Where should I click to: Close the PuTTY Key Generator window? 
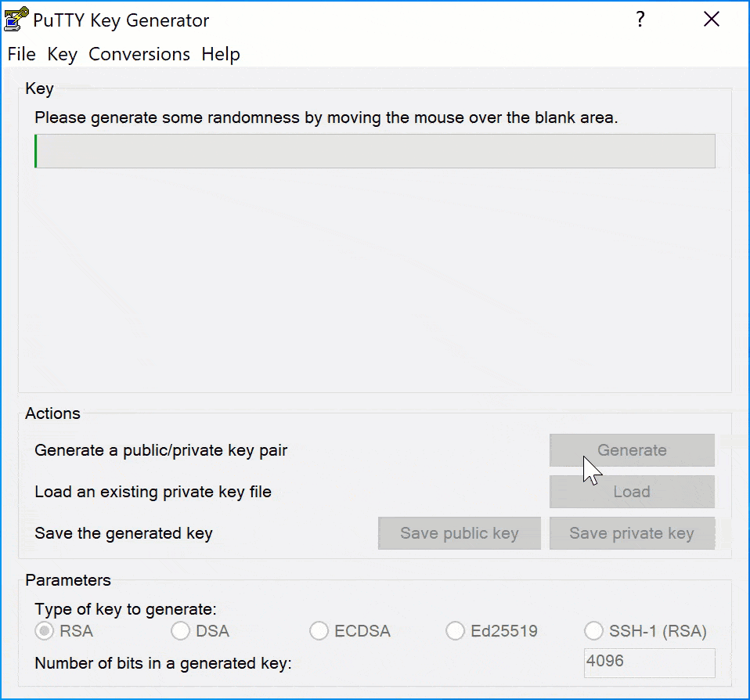coord(712,20)
